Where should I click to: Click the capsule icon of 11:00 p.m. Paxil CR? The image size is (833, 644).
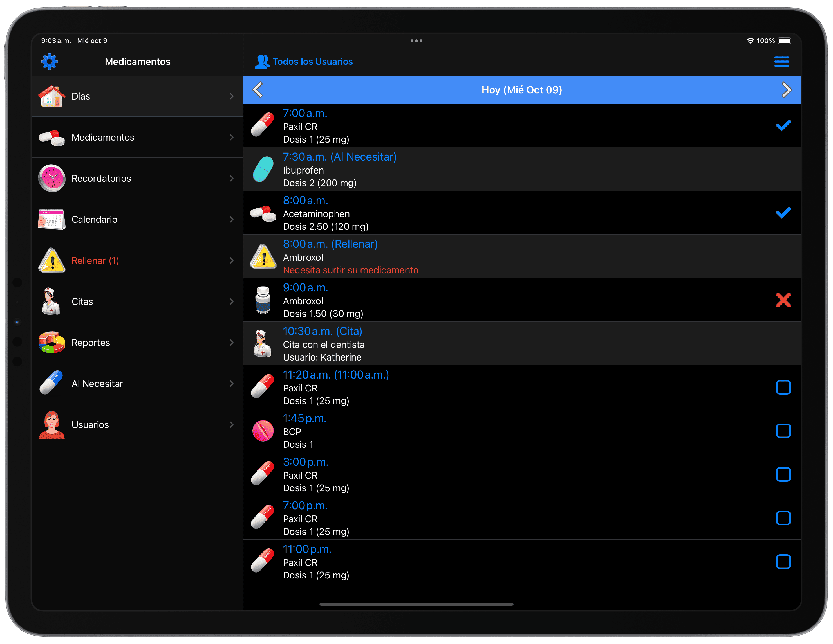(263, 560)
